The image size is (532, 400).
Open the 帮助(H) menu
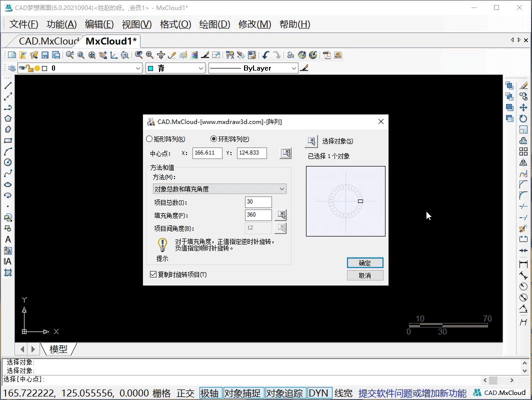tap(295, 24)
